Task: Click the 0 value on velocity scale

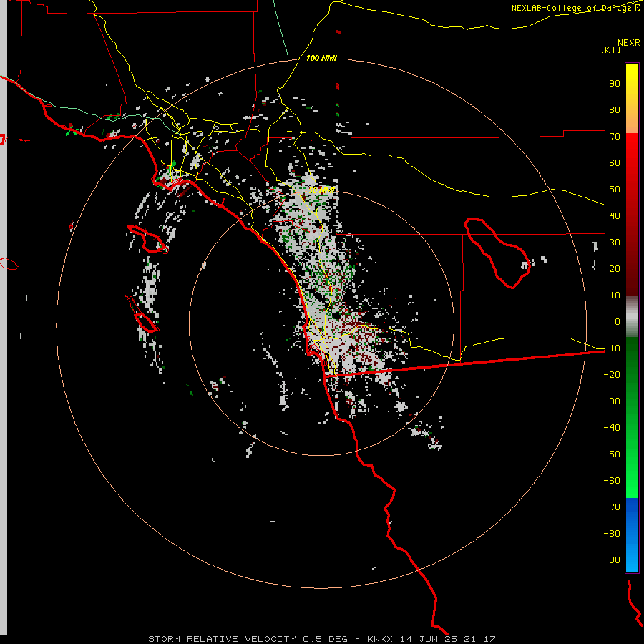Action: click(618, 321)
